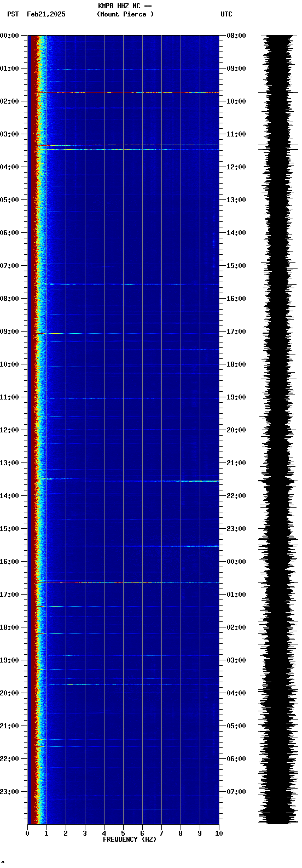302x868 pixels.
Task: Click the 01:00 UTC label on right axis
Action: 236,595
